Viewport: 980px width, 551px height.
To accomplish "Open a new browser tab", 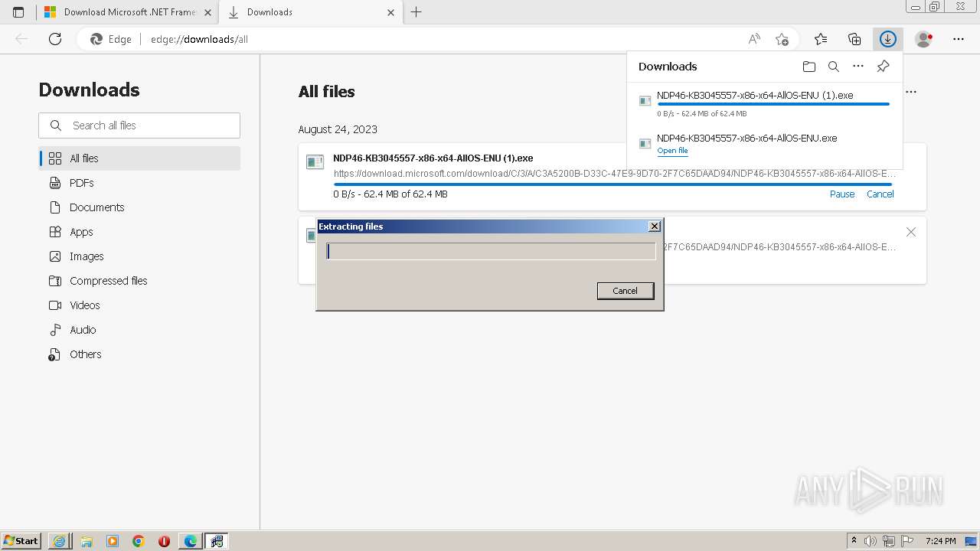I will coord(416,12).
